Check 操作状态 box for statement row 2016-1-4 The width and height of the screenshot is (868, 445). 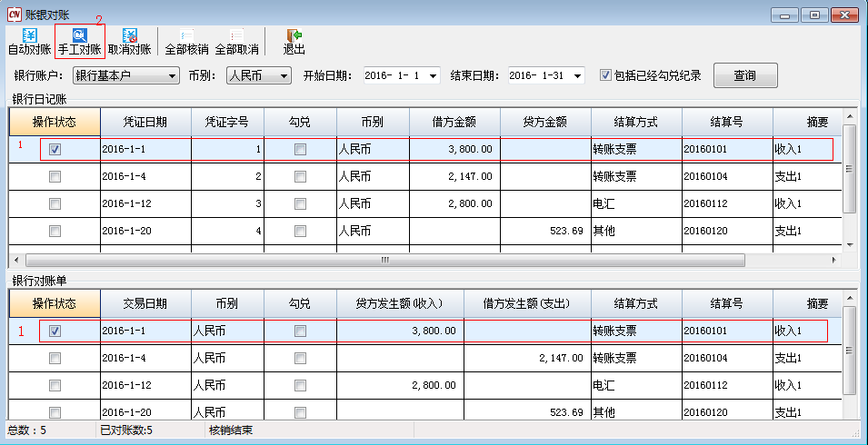[55, 359]
